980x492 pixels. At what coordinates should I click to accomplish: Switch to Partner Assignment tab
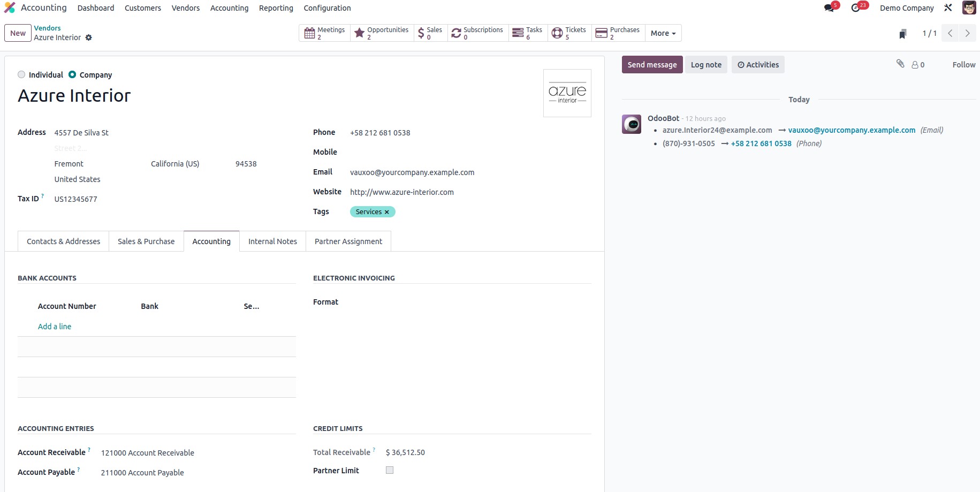click(348, 241)
